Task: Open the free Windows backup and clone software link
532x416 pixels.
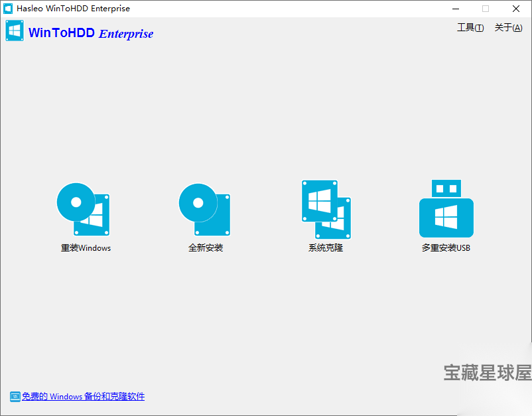Action: [x=83, y=396]
